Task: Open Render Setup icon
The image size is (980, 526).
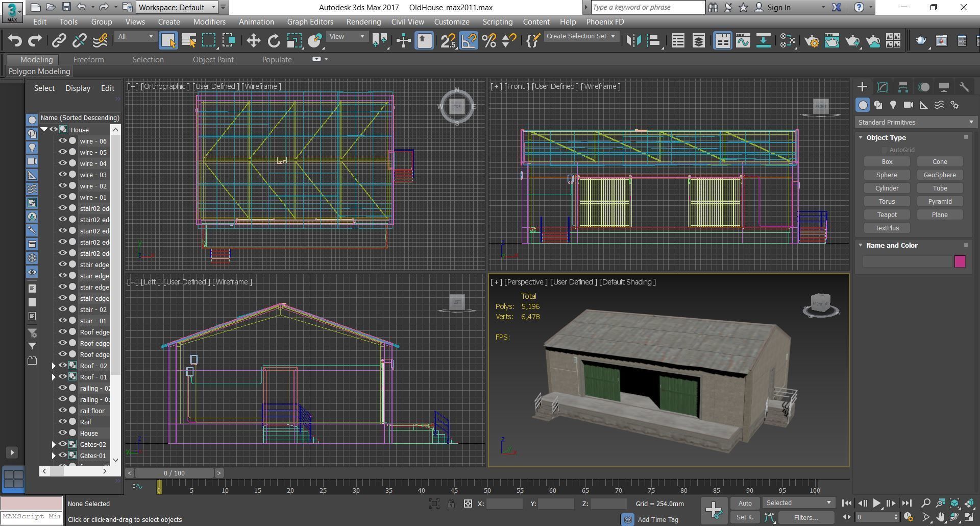Action: point(812,40)
